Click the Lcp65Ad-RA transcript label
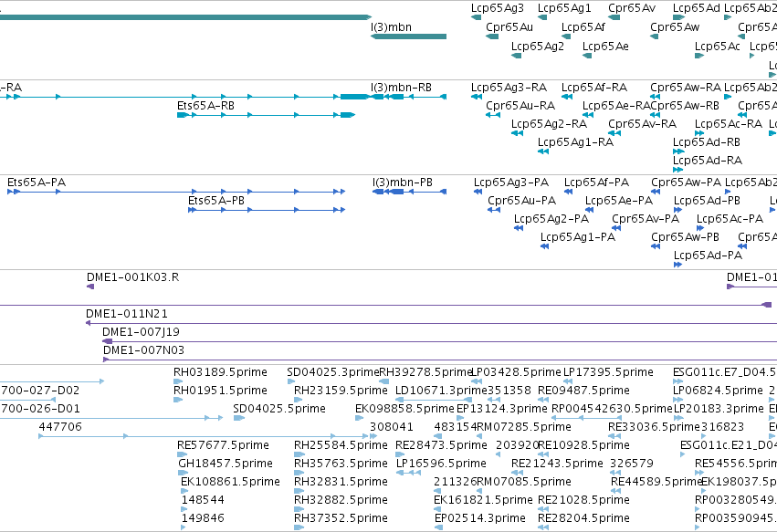This screenshot has height=532, width=777. point(707,161)
